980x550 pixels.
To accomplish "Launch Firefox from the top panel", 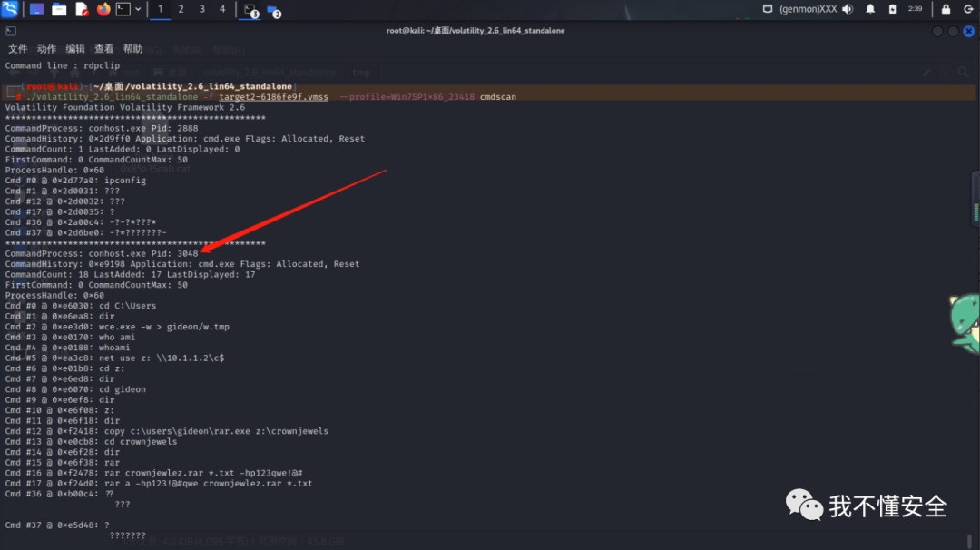I will coord(103,9).
